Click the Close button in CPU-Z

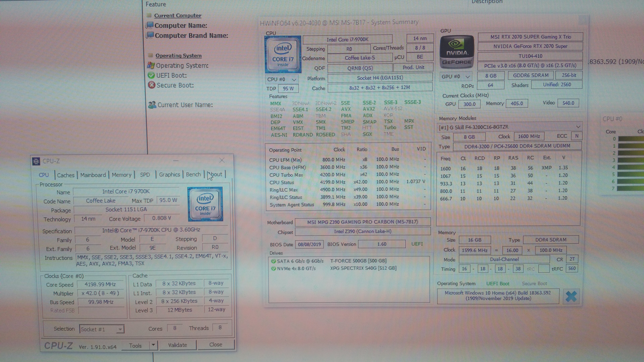[x=216, y=345]
